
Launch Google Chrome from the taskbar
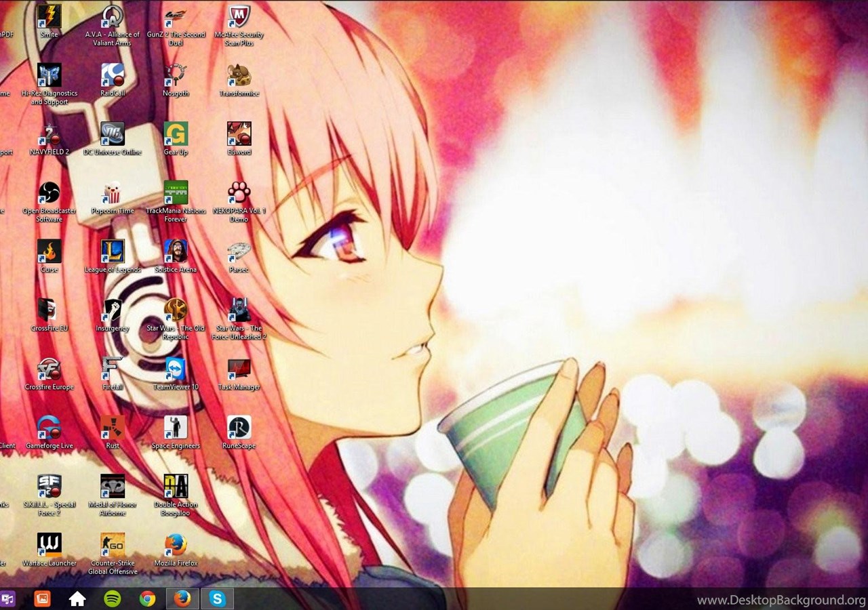tap(147, 599)
